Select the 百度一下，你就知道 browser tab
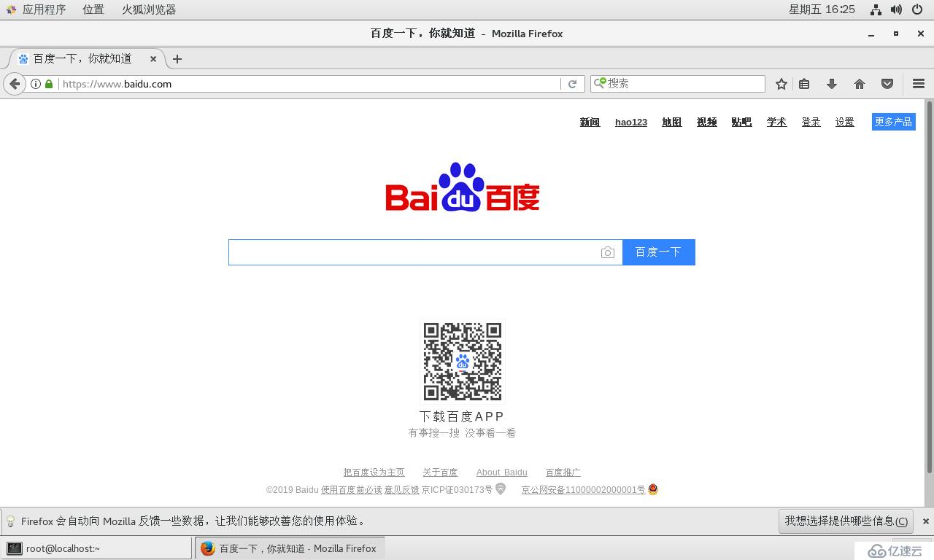The width and height of the screenshot is (934, 560). click(x=86, y=59)
